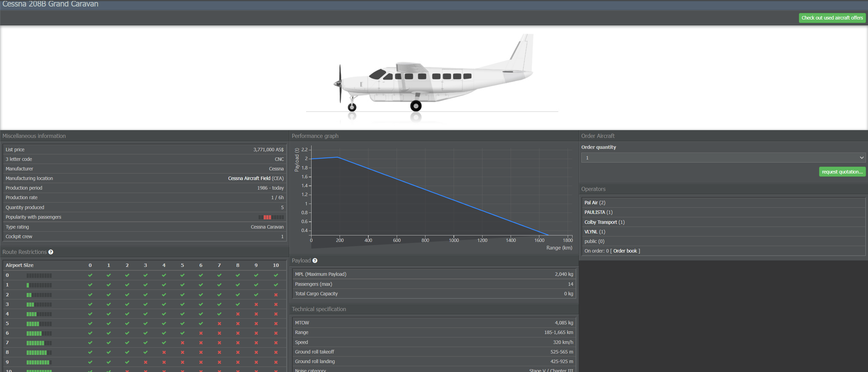Click the Cessna Grand Caravan aircraft image

(433, 78)
